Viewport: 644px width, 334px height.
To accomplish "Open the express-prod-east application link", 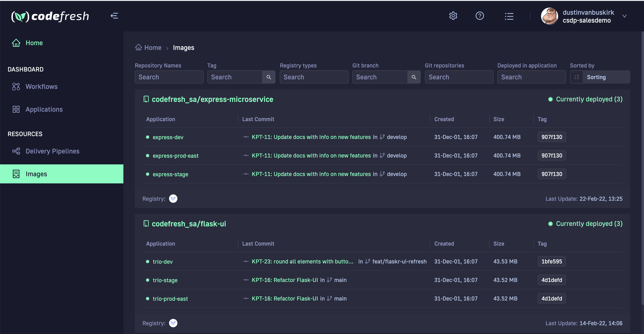I will tap(175, 156).
